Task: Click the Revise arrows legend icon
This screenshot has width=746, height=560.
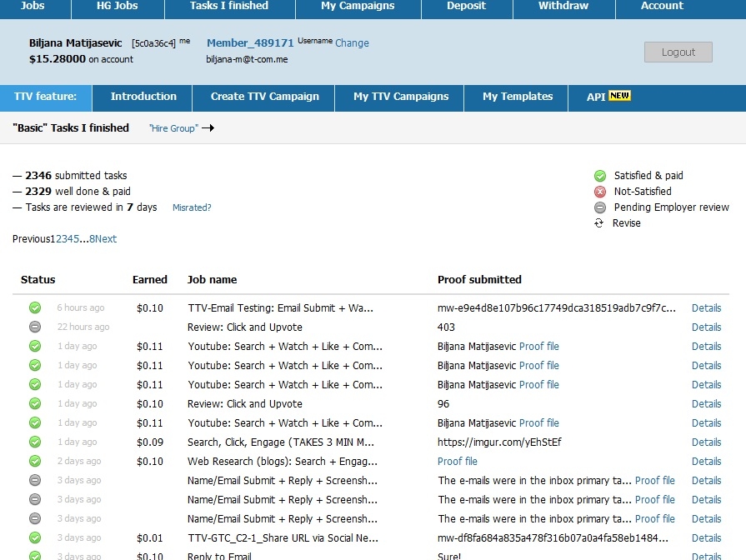Action: tap(598, 223)
